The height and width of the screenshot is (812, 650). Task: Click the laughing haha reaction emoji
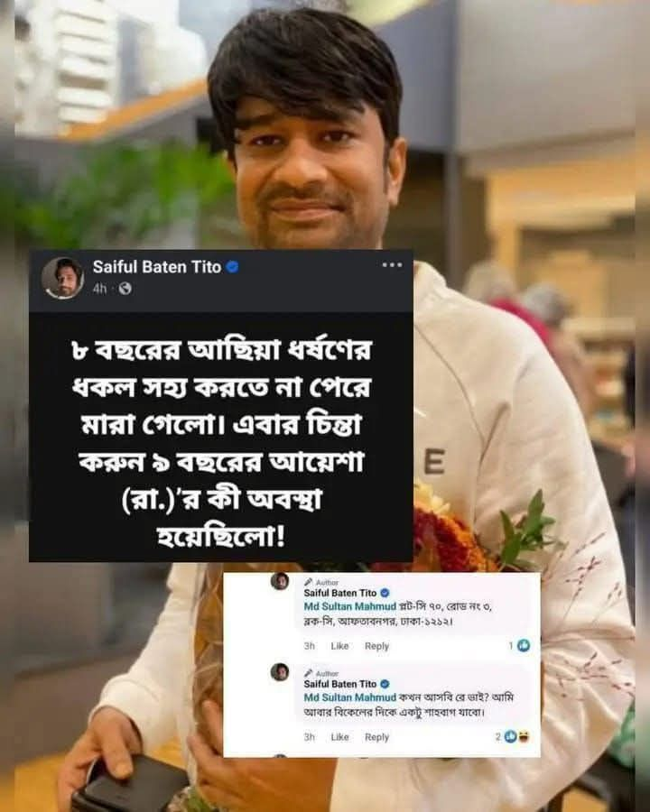[x=523, y=736]
